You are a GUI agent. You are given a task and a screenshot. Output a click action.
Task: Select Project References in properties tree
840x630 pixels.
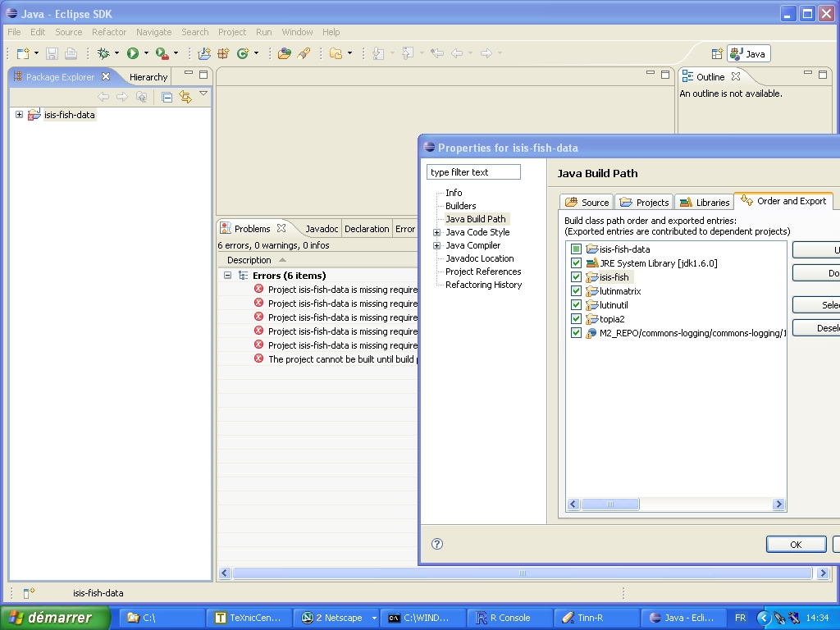[x=483, y=272]
